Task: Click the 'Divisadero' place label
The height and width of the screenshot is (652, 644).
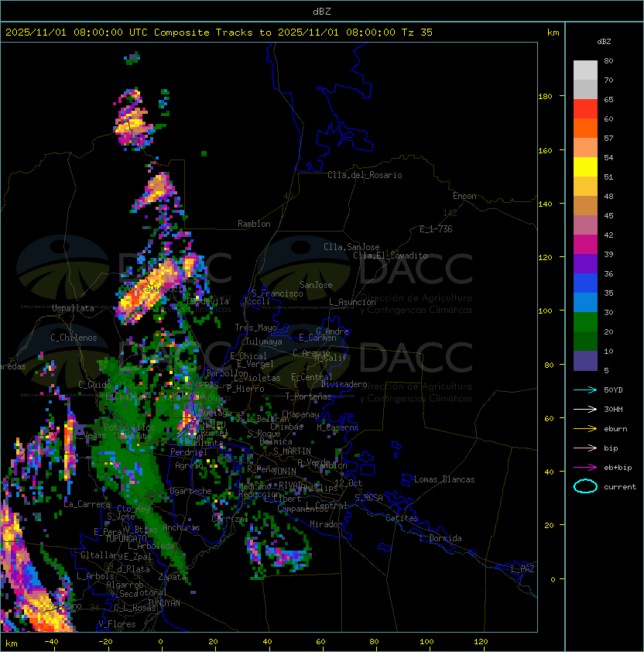Action: [344, 384]
